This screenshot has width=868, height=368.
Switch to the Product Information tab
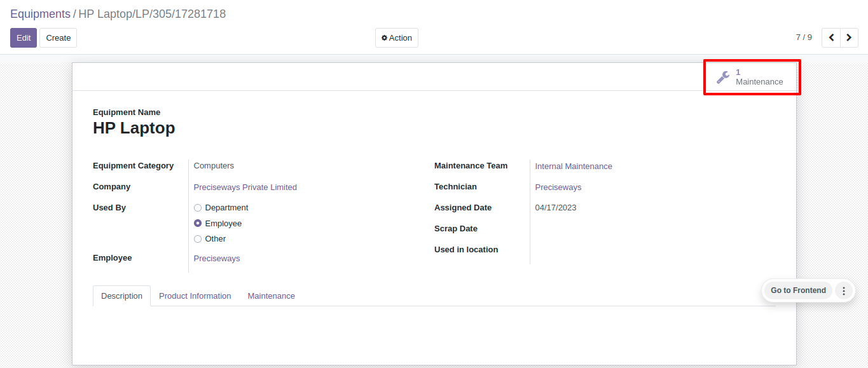point(195,296)
